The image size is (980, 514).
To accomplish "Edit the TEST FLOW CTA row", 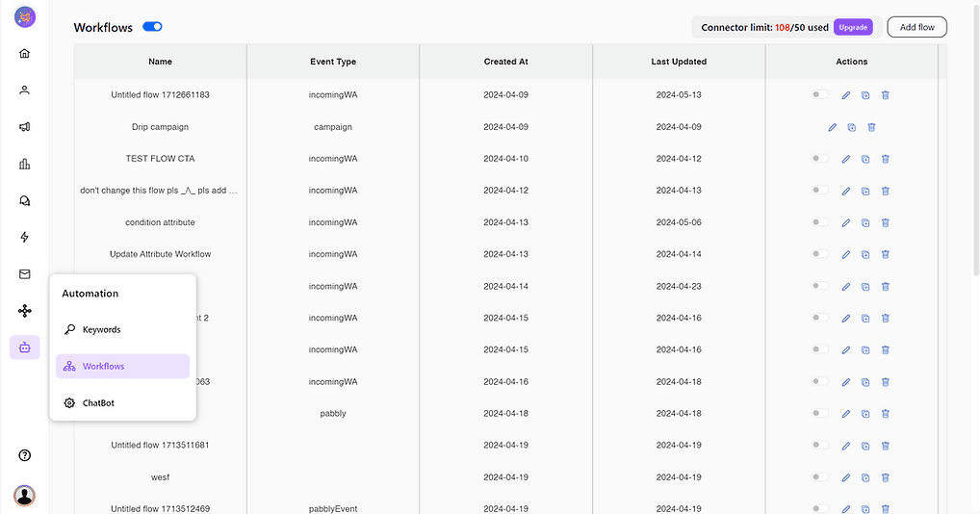I will [x=845, y=159].
